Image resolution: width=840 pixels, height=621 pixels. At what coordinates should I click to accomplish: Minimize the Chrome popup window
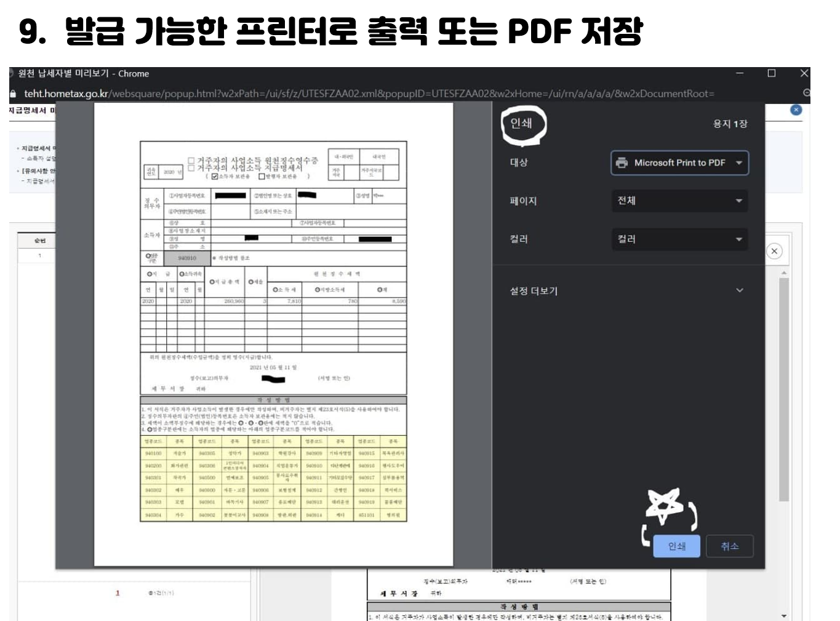740,73
